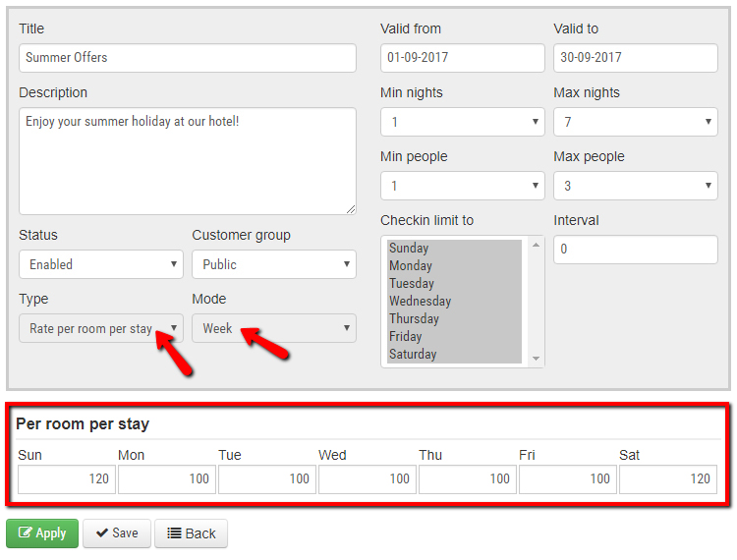Click into the Title text field

(187, 58)
